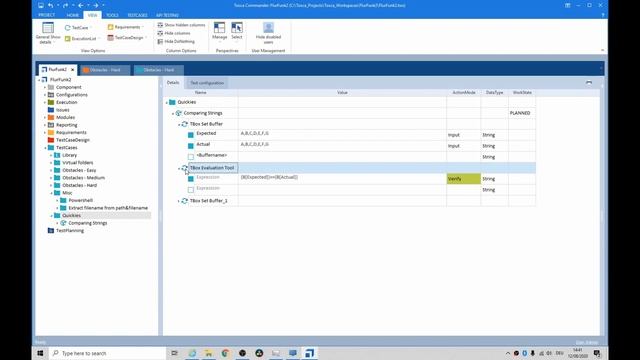640x360 pixels.
Task: Click the ActionMode column header
Action: (x=464, y=93)
